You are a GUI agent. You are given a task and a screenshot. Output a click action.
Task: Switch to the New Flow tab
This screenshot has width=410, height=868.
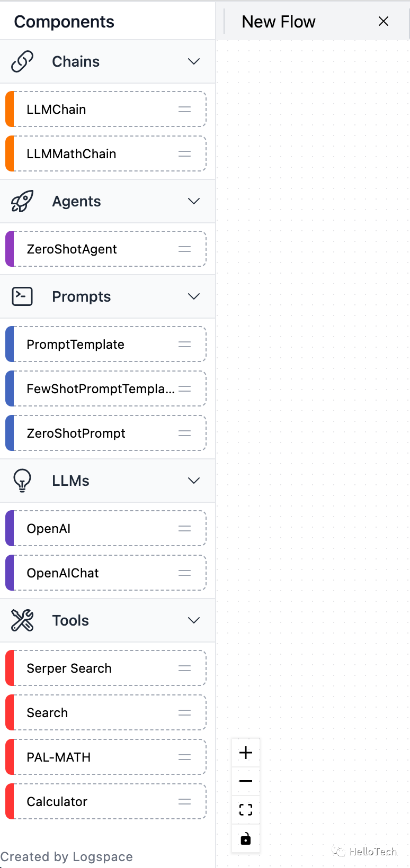tap(279, 22)
